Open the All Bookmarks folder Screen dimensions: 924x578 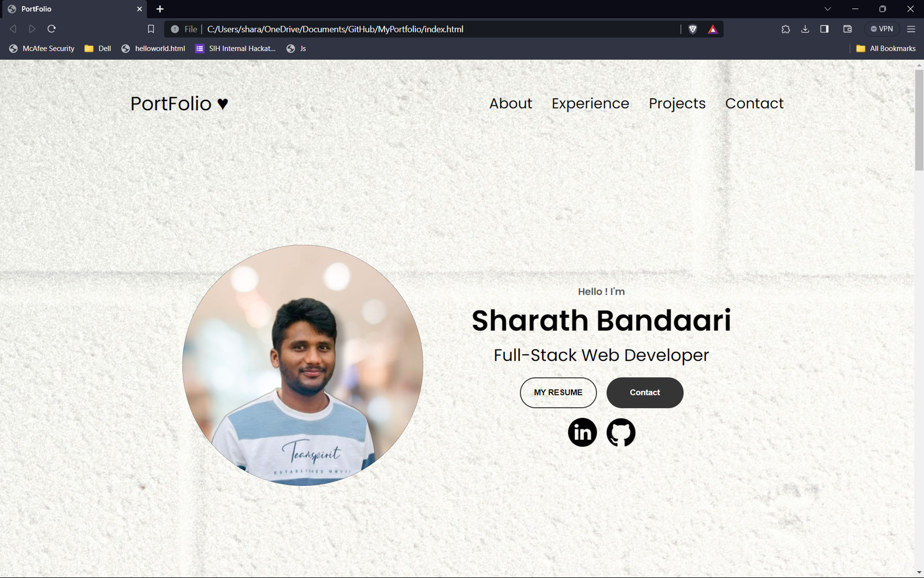click(886, 49)
